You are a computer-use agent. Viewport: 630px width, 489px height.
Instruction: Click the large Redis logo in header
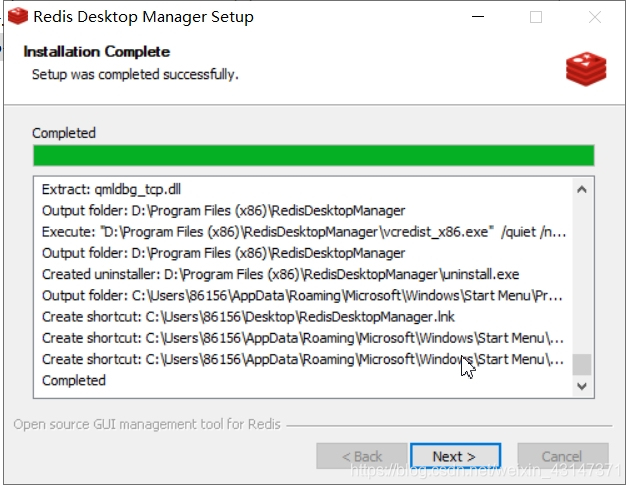point(586,69)
